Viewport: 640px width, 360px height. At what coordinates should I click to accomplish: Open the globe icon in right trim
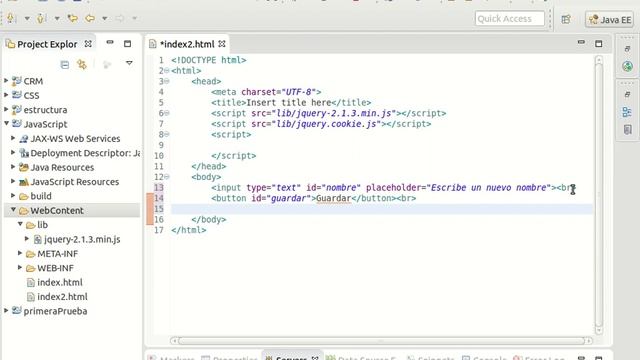point(627,66)
